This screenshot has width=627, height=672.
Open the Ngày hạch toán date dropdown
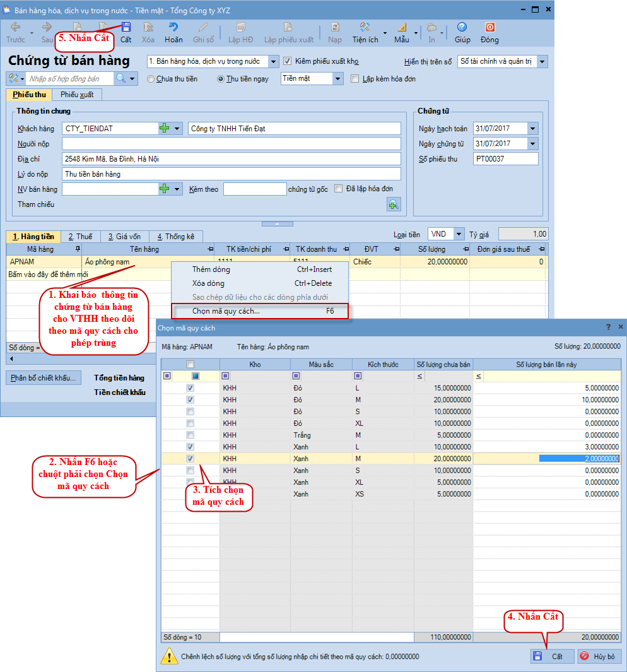(x=533, y=129)
